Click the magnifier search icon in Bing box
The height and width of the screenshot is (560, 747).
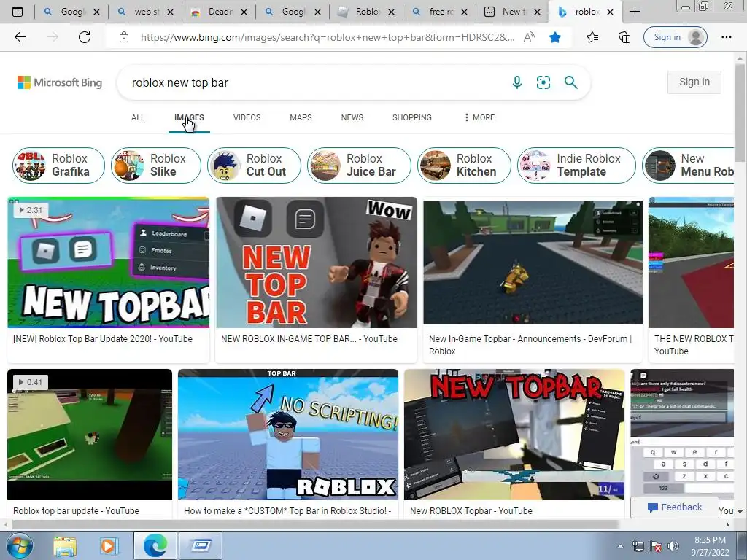(x=570, y=82)
